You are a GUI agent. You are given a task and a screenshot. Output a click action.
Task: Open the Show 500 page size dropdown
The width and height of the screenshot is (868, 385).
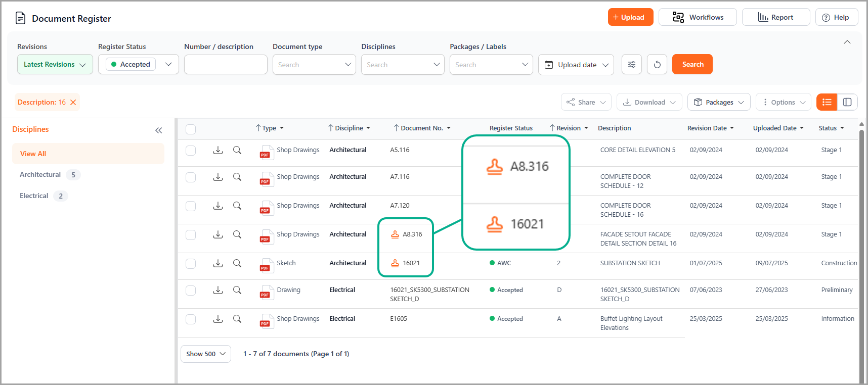(x=205, y=354)
